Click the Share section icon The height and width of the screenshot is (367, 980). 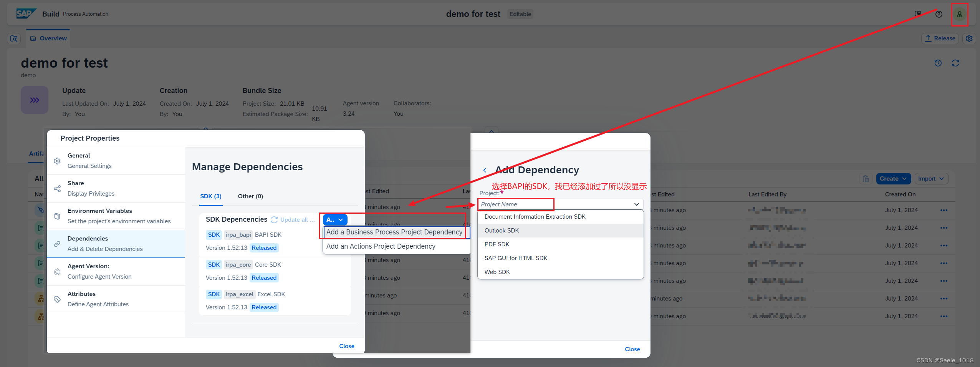coord(57,189)
